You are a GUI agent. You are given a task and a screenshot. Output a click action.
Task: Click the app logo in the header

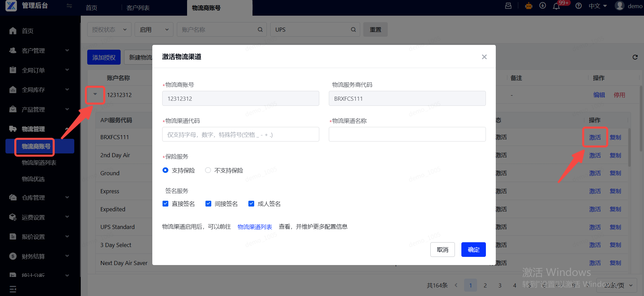11,6
